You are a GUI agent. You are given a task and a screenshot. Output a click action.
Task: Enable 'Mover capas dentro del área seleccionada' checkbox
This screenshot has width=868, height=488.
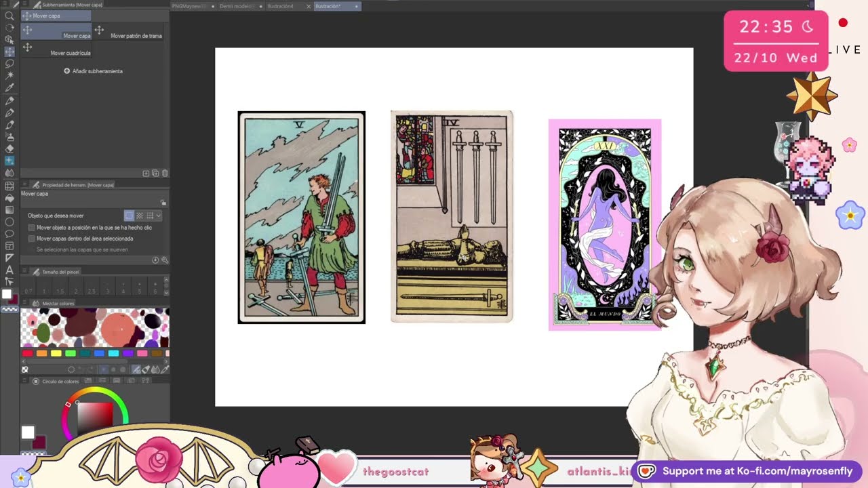[x=32, y=239]
